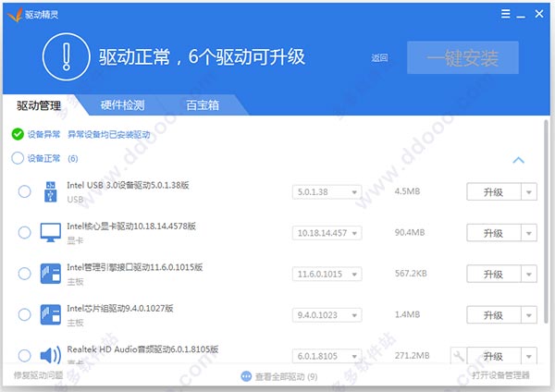Toggle the 设备正常 (6) select-all circle
This screenshot has width=555, height=392.
click(18, 158)
